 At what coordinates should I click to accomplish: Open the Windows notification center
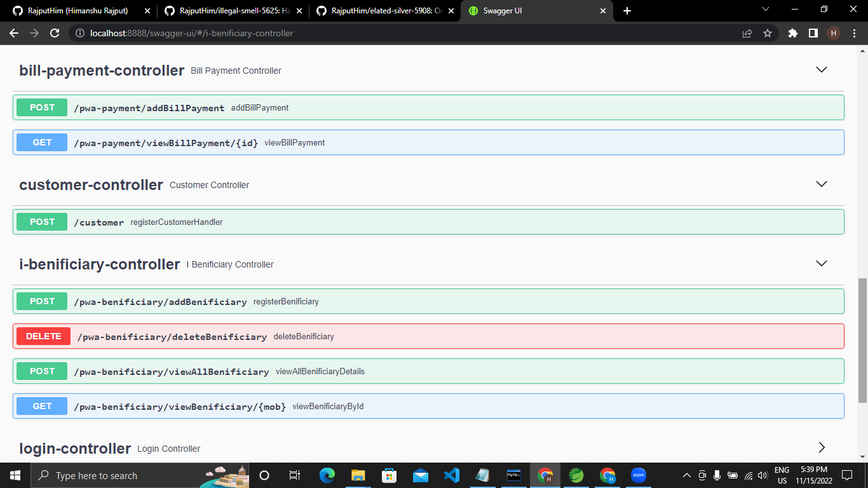[x=847, y=475]
